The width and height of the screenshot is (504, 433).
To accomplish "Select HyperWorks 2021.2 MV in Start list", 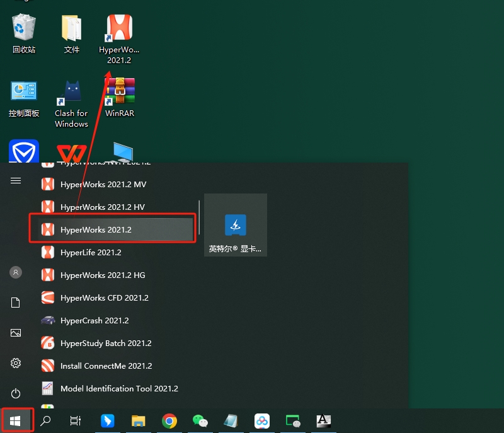I will click(x=117, y=184).
